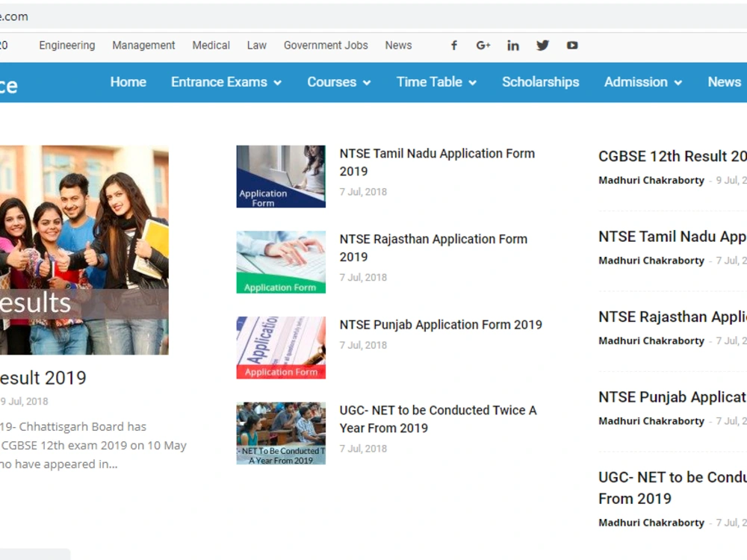Screen dimensions: 747x560
Task: Open the featured Result 2019 headline
Action: (x=43, y=378)
